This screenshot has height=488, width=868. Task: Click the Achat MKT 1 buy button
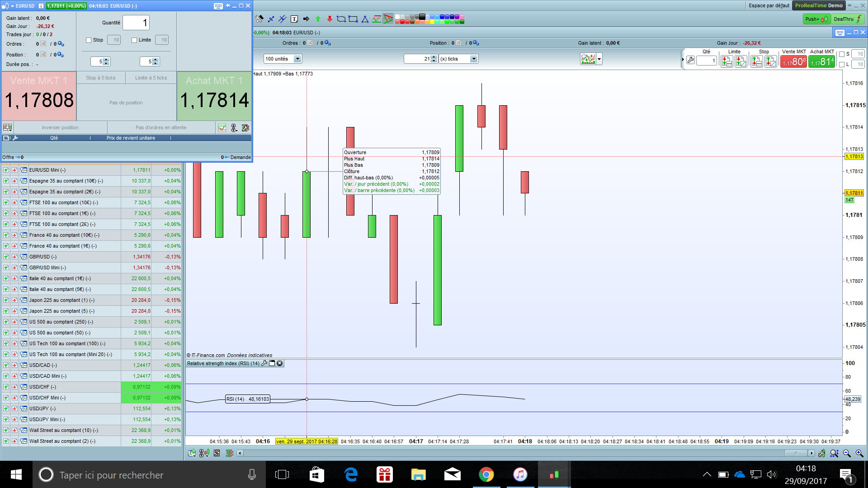(x=214, y=96)
